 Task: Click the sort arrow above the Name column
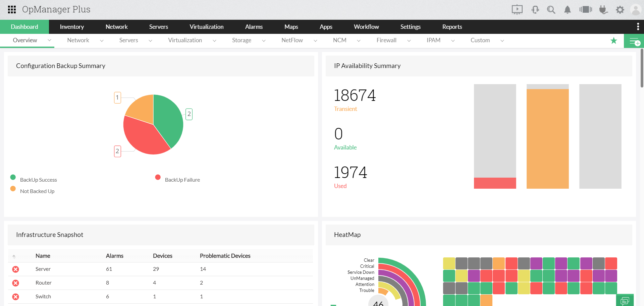click(x=14, y=256)
